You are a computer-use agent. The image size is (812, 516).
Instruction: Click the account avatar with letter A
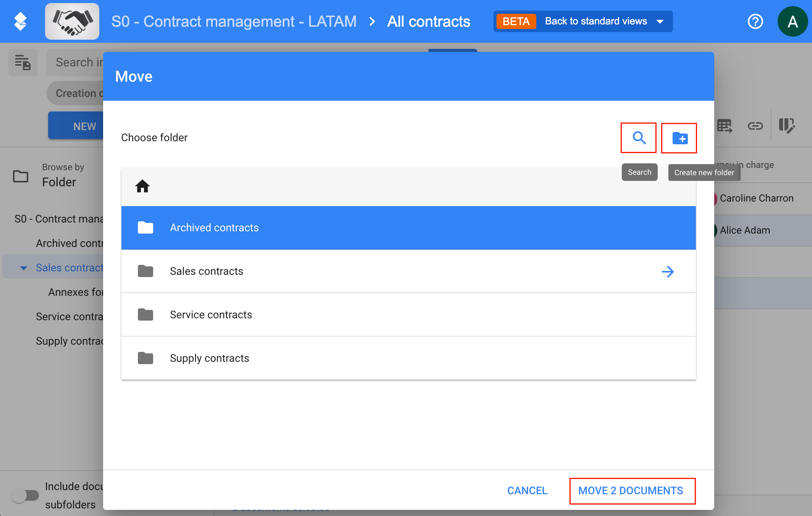793,21
